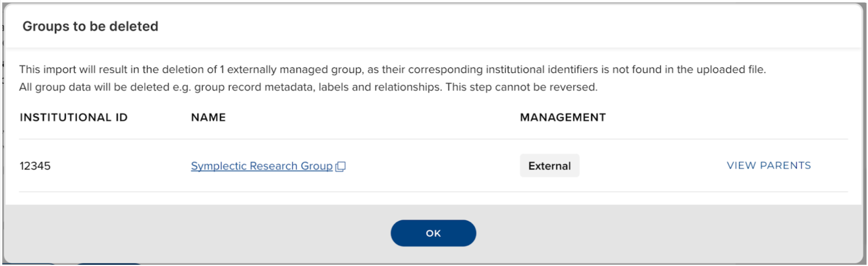
Task: Click the open-in-new-window icon beside group name
Action: pos(341,166)
